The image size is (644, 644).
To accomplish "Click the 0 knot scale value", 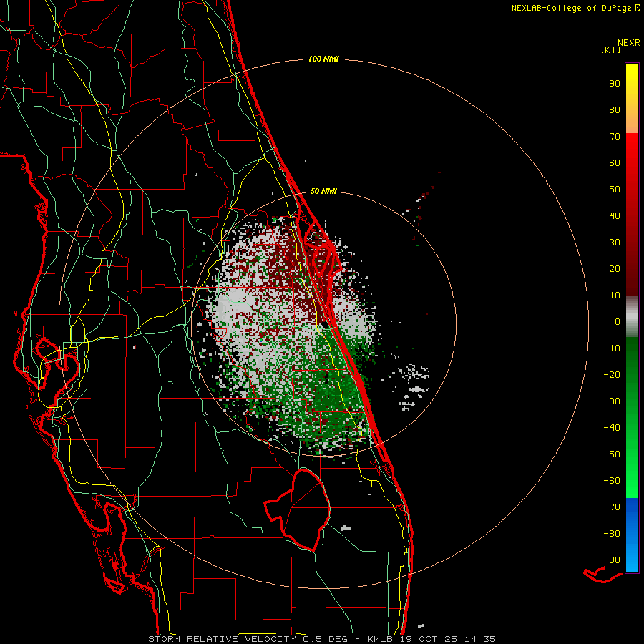I will [618, 321].
